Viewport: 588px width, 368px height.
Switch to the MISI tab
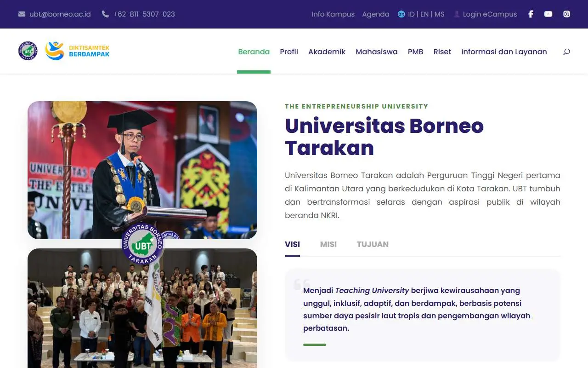coord(328,244)
